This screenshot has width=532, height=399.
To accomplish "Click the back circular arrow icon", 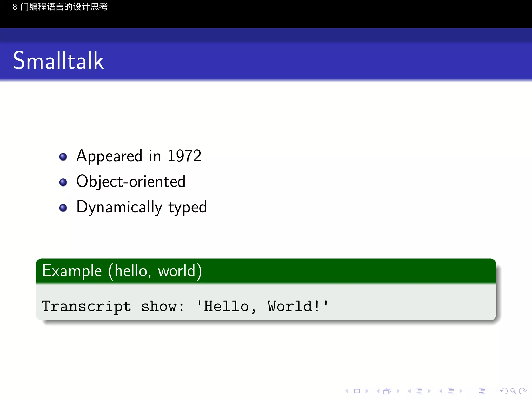I will [x=504, y=391].
